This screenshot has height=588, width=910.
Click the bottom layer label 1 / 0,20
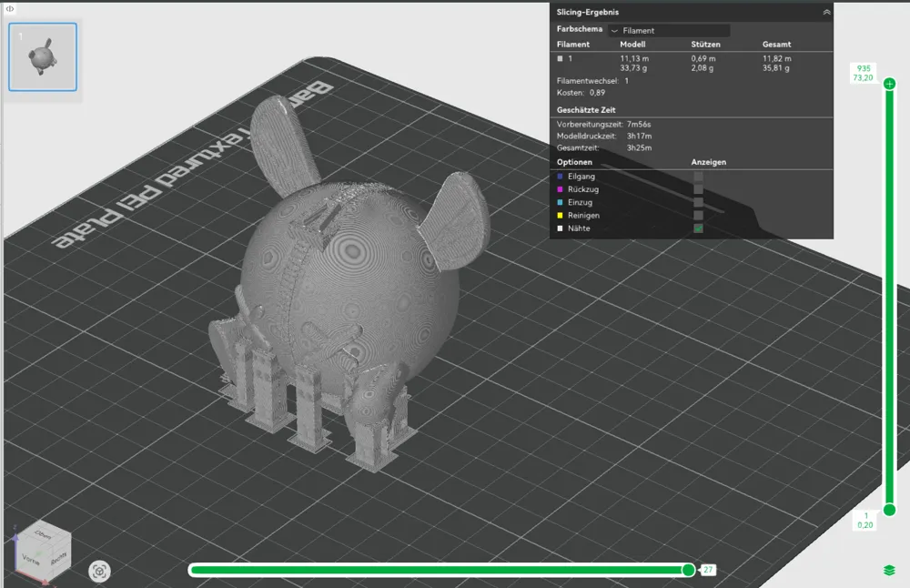(864, 521)
